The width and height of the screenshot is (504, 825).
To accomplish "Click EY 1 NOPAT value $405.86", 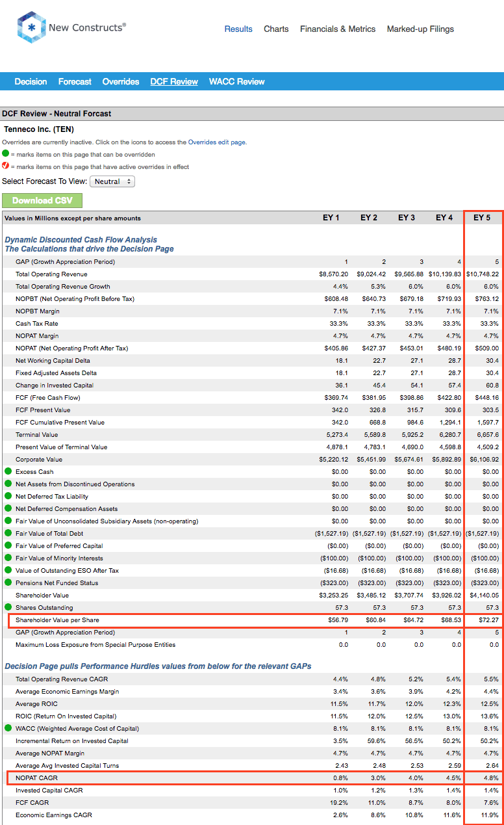I will point(336,348).
